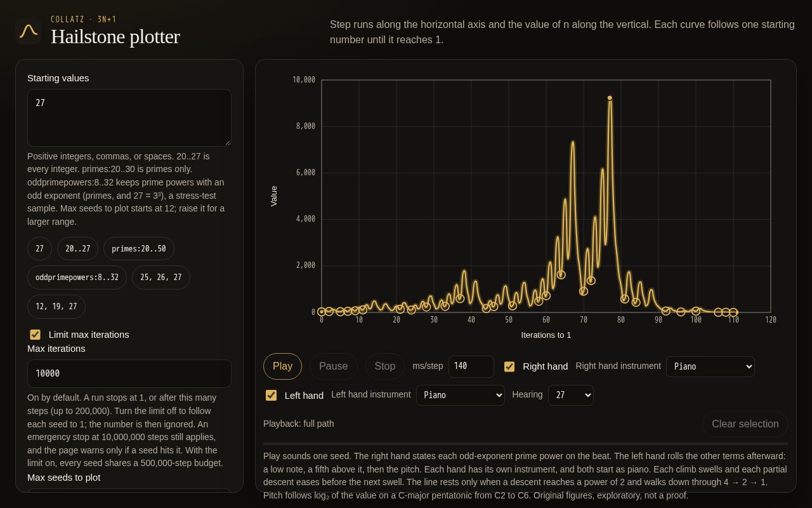Open the Right hand instrument dropdown
The width and height of the screenshot is (812, 508).
point(710,366)
